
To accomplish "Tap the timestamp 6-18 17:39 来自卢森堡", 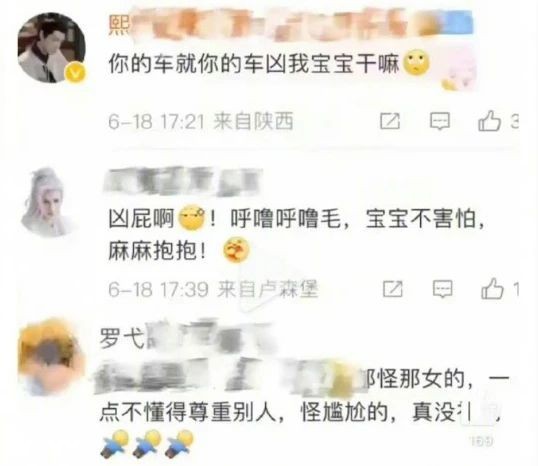I will tap(213, 289).
